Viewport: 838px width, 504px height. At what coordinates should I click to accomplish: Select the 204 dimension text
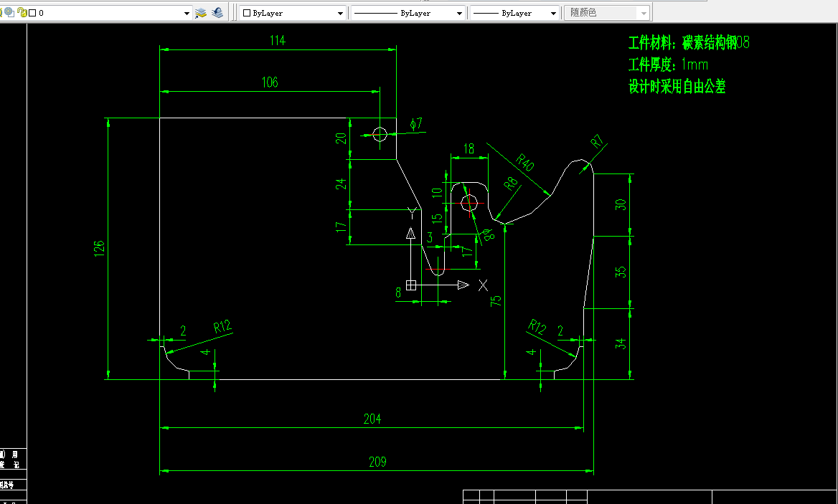372,419
